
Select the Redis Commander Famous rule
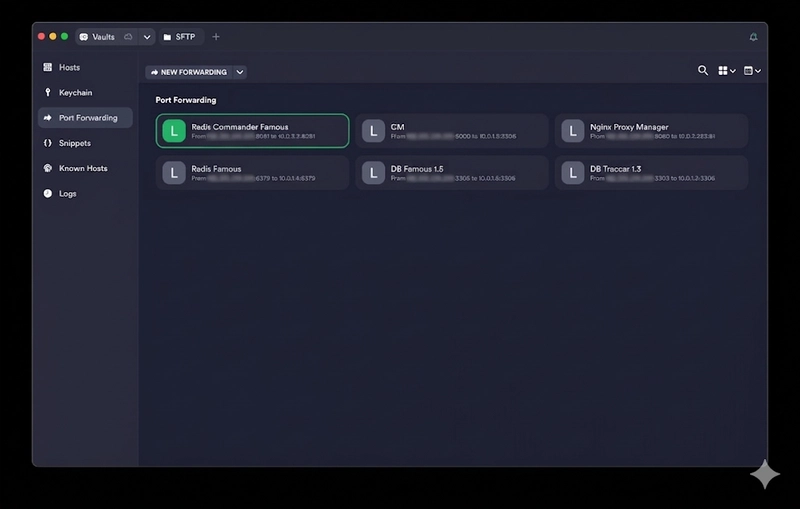coord(253,131)
